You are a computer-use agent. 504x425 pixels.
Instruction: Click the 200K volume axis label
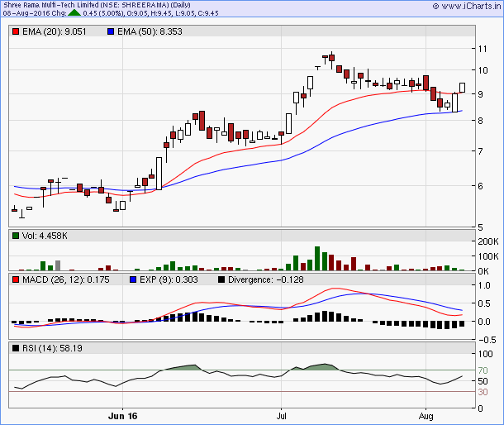[x=488, y=241]
